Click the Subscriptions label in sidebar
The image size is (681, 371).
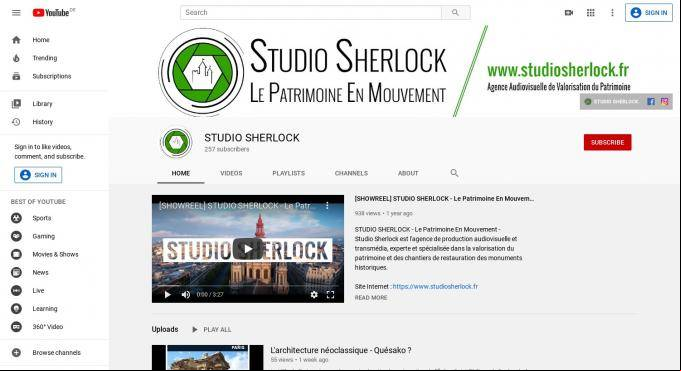click(x=52, y=76)
